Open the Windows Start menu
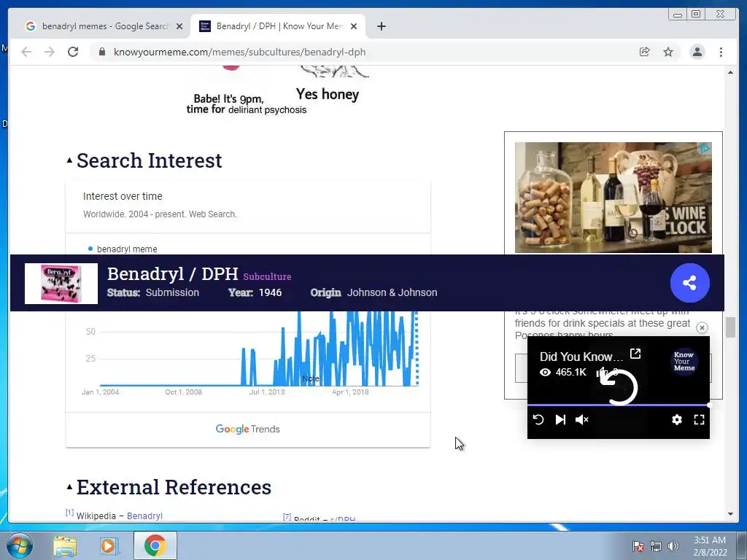The width and height of the screenshot is (747, 560). (19, 545)
